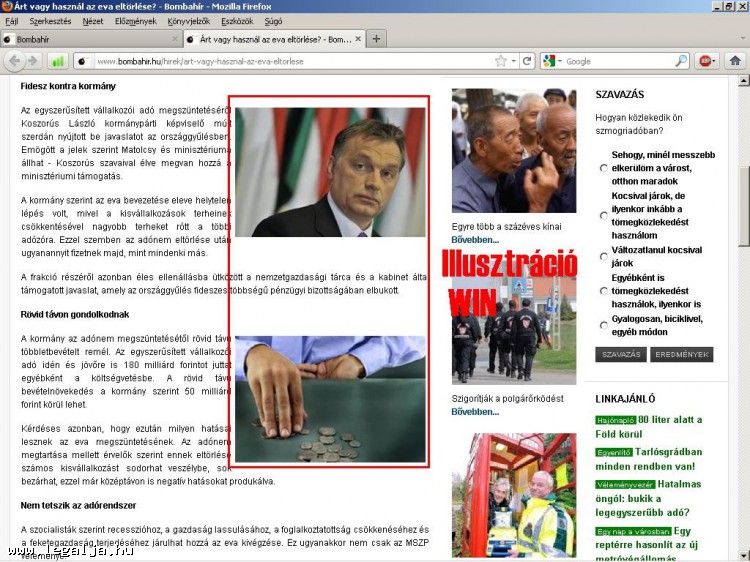The height and width of the screenshot is (562, 750).
Task: Expand the URL history dropdown arrow
Action: [x=514, y=61]
